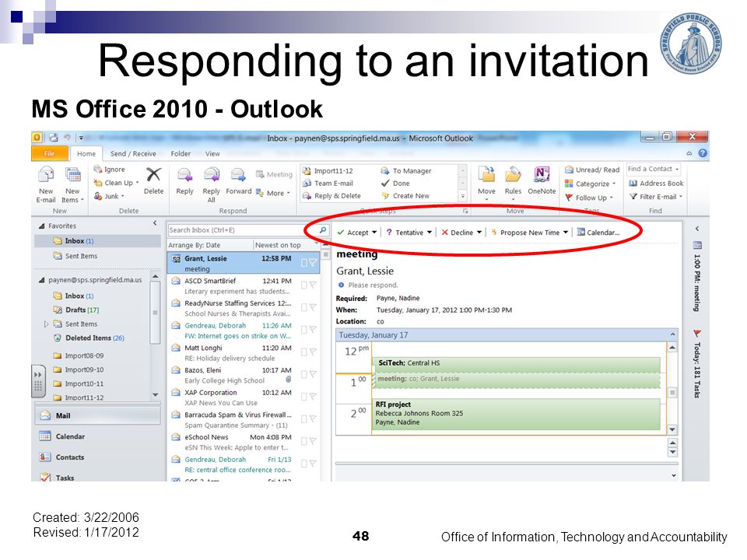Switch to Mail navigation

click(x=97, y=415)
